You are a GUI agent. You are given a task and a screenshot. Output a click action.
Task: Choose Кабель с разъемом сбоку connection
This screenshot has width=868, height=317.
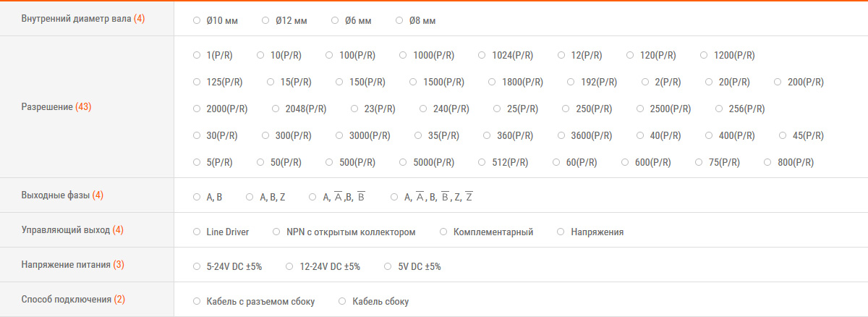pos(197,301)
